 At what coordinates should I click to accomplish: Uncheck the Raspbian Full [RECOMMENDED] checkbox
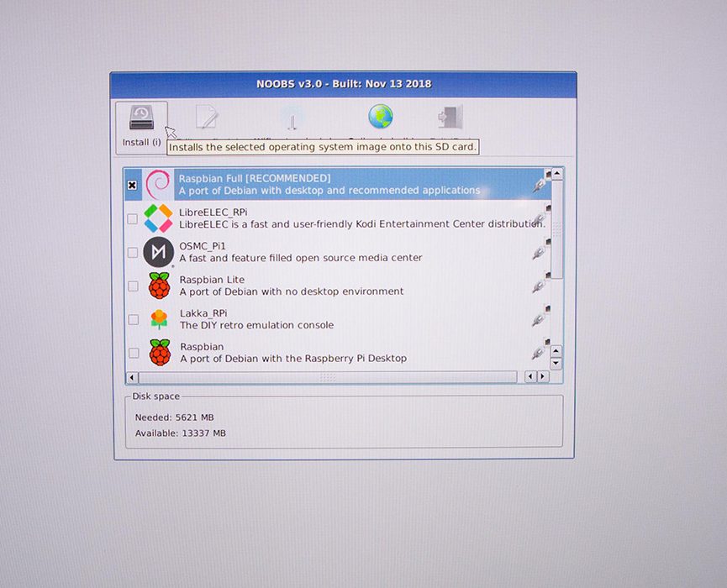[x=132, y=186]
